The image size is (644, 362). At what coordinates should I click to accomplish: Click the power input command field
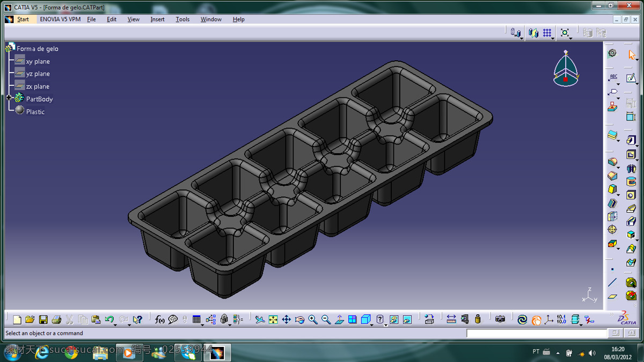536,334
